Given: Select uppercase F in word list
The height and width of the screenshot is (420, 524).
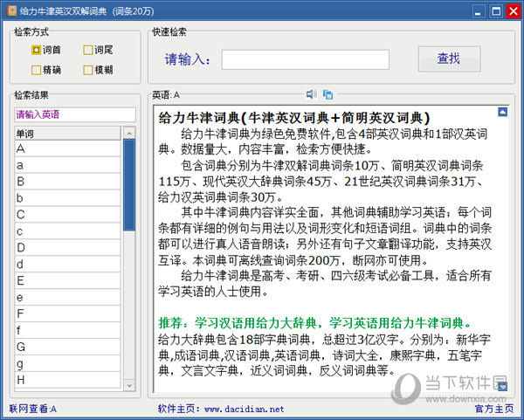Looking at the screenshot, I should 67,313.
